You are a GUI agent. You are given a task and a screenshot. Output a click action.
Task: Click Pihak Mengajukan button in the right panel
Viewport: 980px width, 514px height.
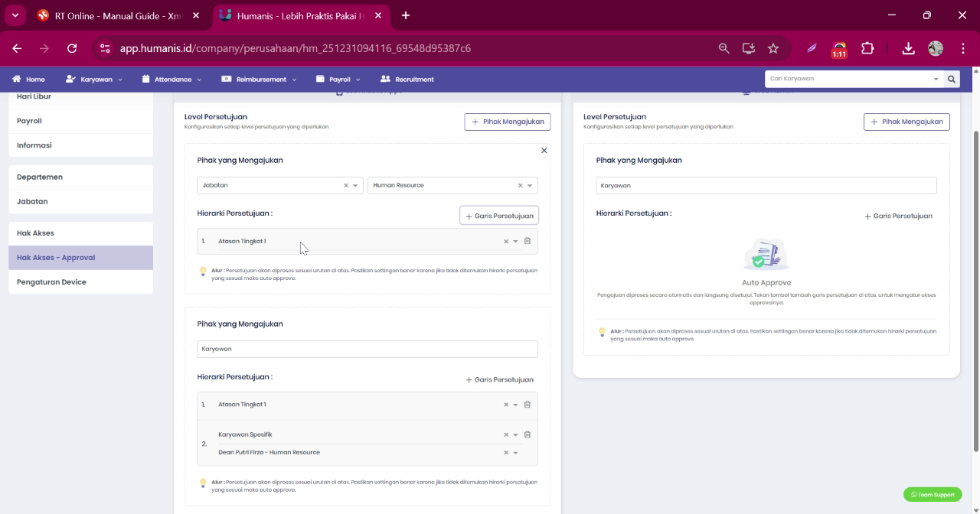(906, 122)
